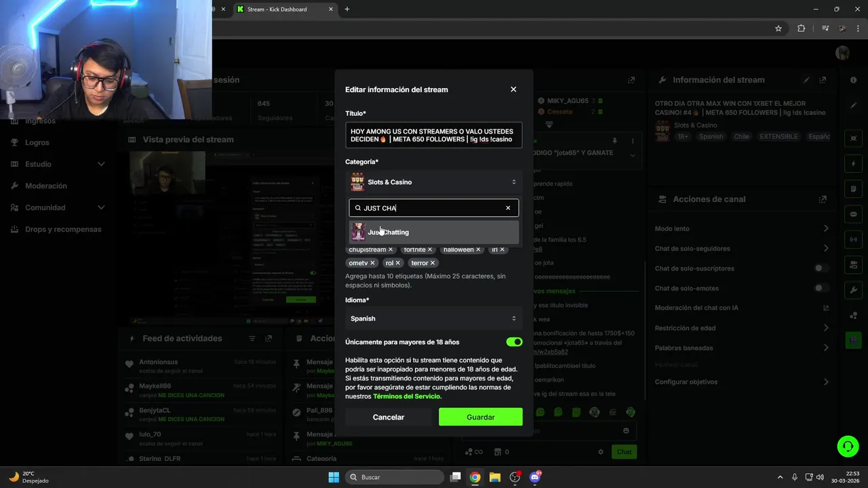This screenshot has width=868, height=488.
Task: Open browser extensions puzzle icon
Action: [x=802, y=28]
